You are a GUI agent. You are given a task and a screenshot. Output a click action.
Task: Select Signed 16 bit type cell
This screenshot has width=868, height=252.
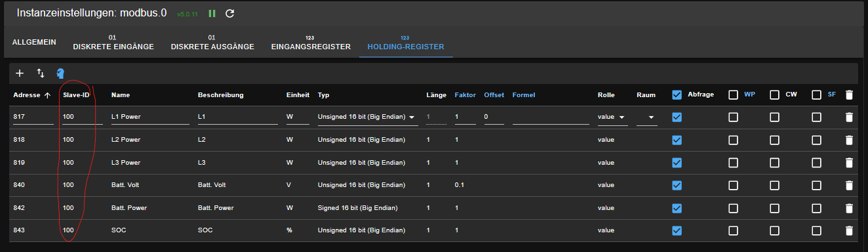[x=359, y=208]
